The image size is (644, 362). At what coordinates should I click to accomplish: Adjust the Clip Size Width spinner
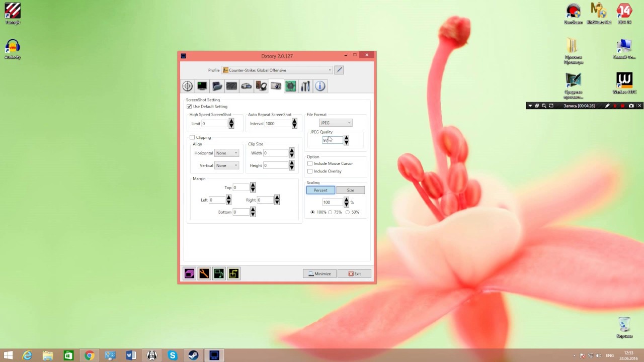pyautogui.click(x=292, y=153)
